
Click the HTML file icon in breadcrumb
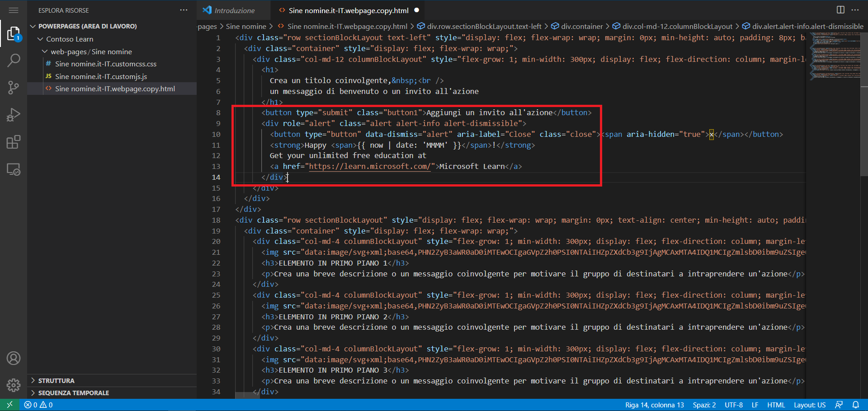tap(281, 26)
